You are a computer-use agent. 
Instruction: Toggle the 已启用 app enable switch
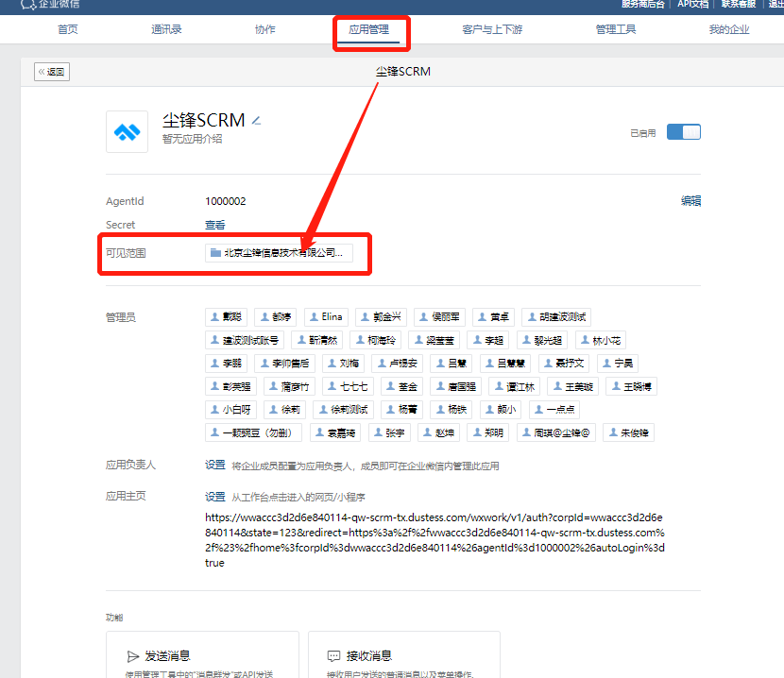[684, 132]
